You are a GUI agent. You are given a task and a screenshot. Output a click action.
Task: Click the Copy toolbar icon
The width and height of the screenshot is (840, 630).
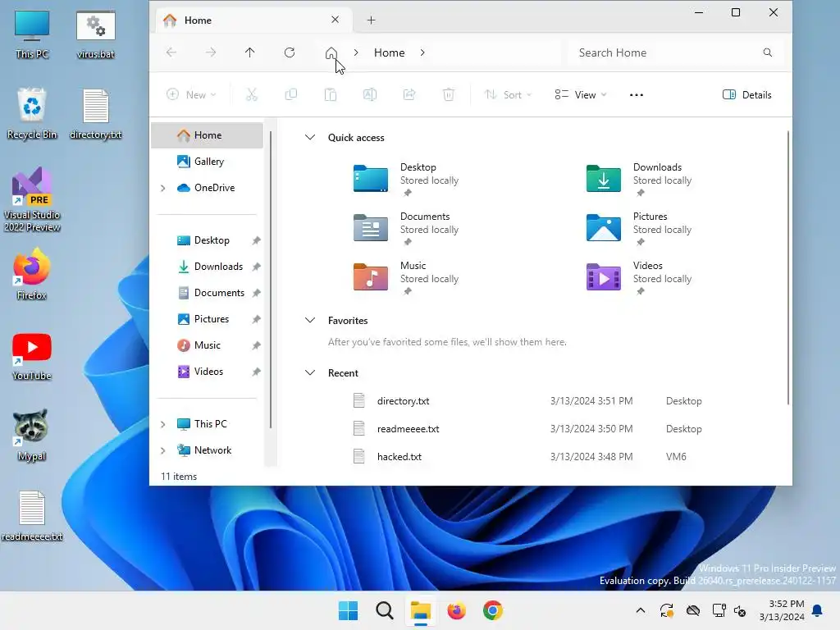point(291,95)
